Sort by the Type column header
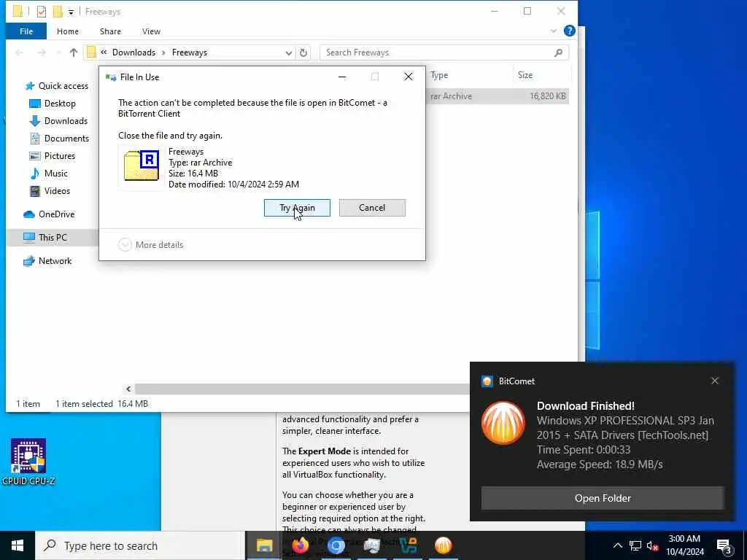 pyautogui.click(x=439, y=75)
